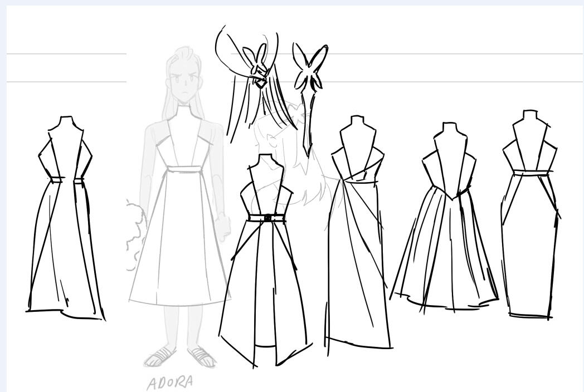The image size is (584, 392).
Task: Click the right butterfly hairpin ornament
Action: tap(309, 70)
